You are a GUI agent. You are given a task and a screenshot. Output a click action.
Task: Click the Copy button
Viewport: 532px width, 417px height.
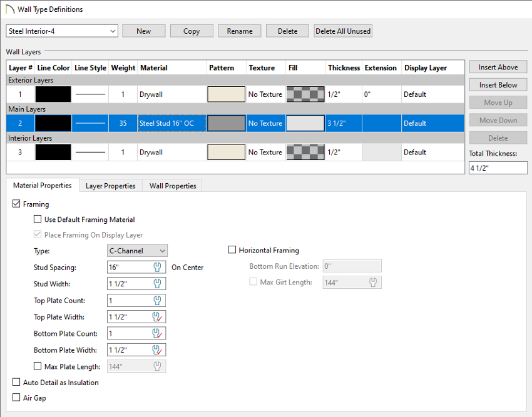[192, 31]
